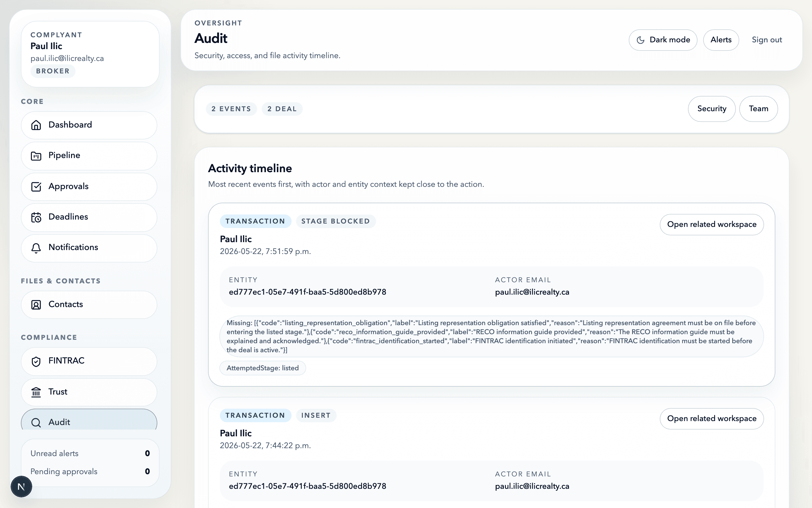Select the Audit nav item
Image resolution: width=812 pixels, height=508 pixels.
(89, 420)
